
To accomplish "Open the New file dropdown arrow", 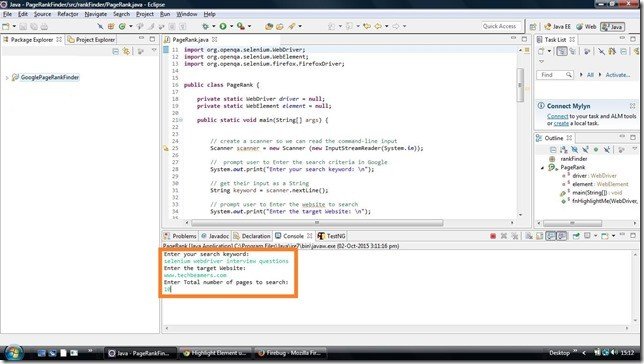I will click(14, 26).
